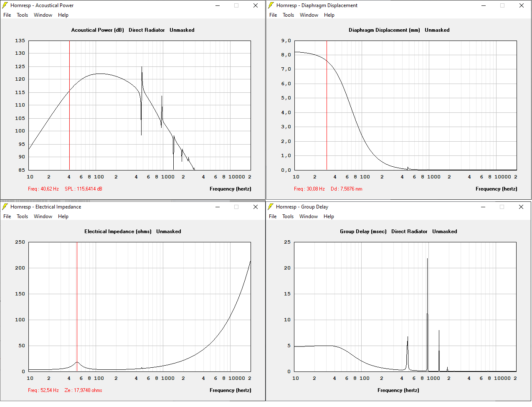
Task: Open Tools menu in Electrical Impedance window
Action: [22, 216]
